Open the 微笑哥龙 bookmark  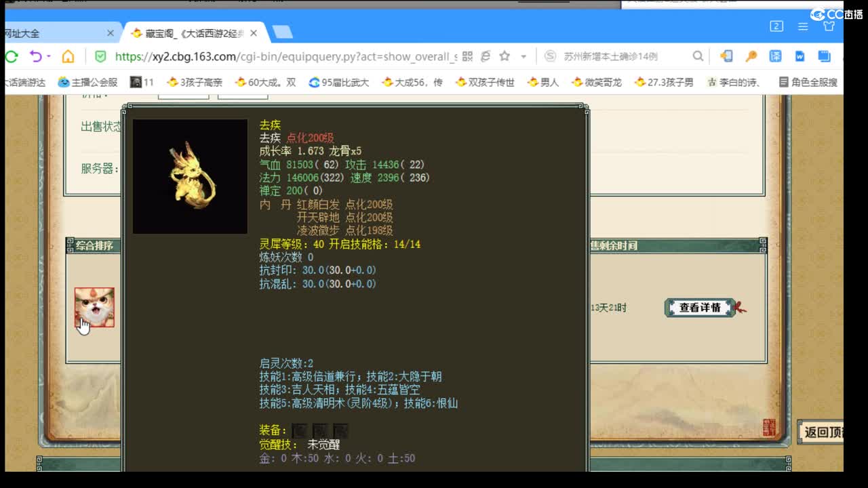click(597, 82)
